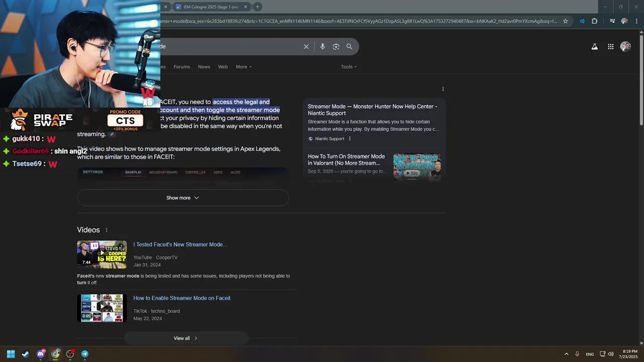The width and height of the screenshot is (644, 362).
Task: Expand the More search filter dropdown
Action: [x=244, y=67]
